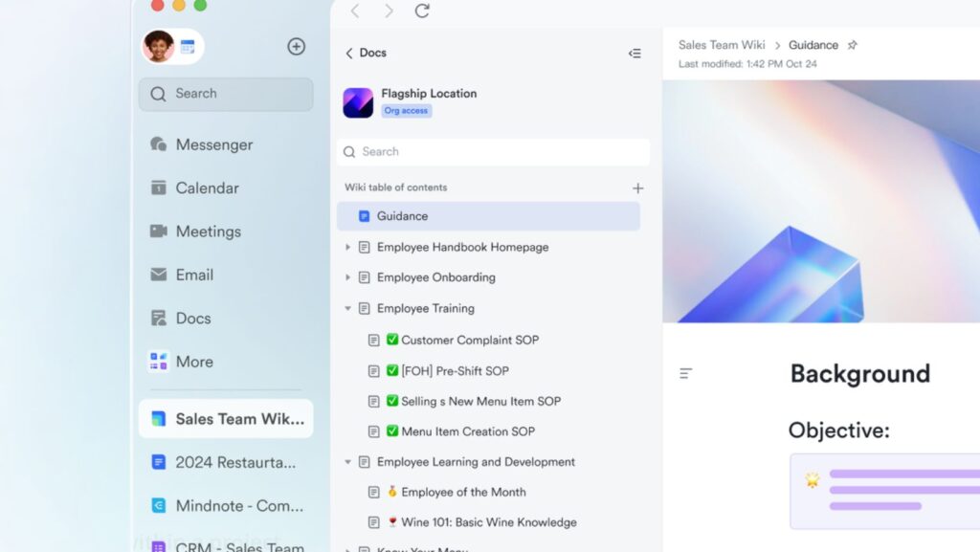The height and width of the screenshot is (552, 980).
Task: Open the More menu in the sidebar
Action: point(194,362)
